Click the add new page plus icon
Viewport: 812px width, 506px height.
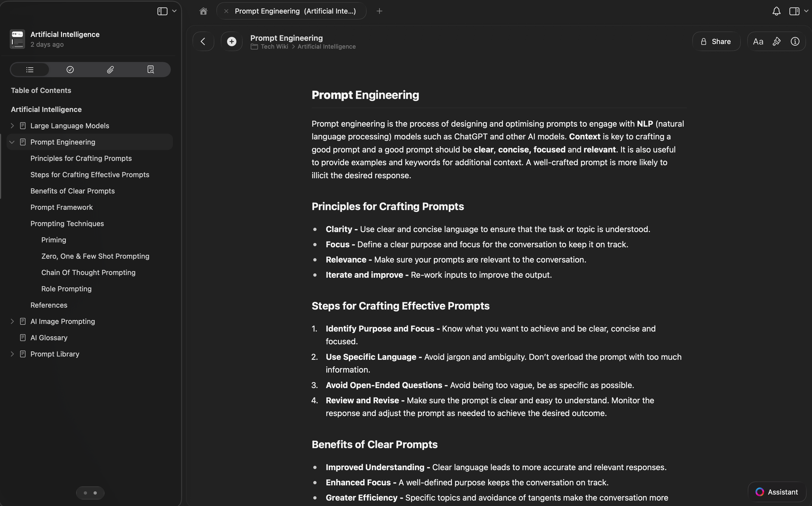tap(231, 42)
